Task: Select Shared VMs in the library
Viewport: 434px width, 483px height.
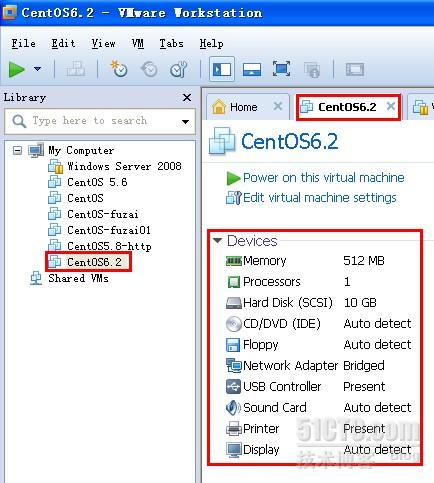Action: pos(78,278)
